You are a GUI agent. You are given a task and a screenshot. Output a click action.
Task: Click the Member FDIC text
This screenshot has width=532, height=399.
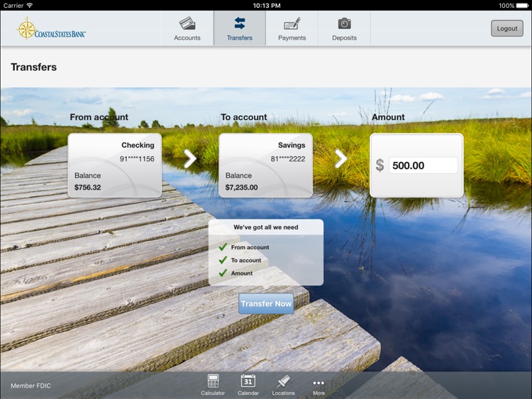tap(31, 386)
